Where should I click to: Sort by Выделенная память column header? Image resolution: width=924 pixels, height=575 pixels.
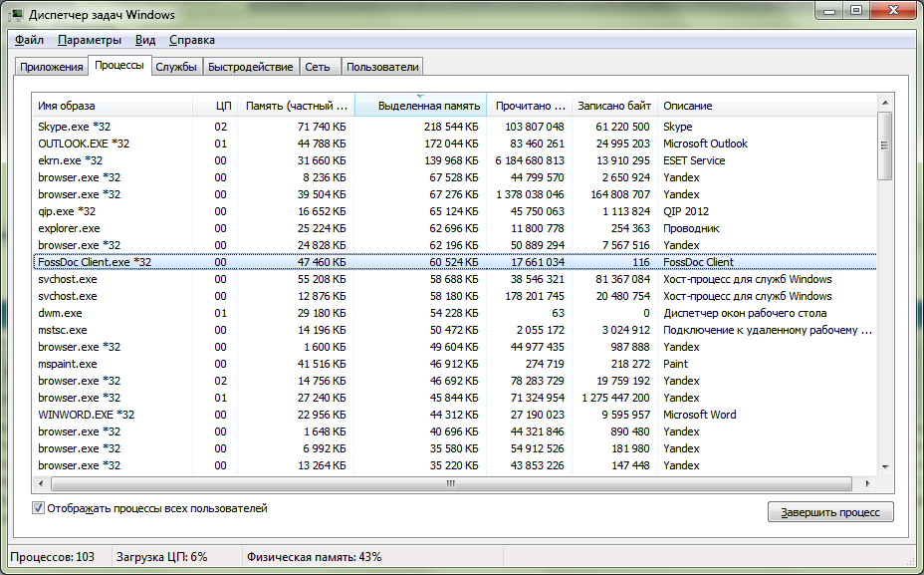click(x=420, y=106)
